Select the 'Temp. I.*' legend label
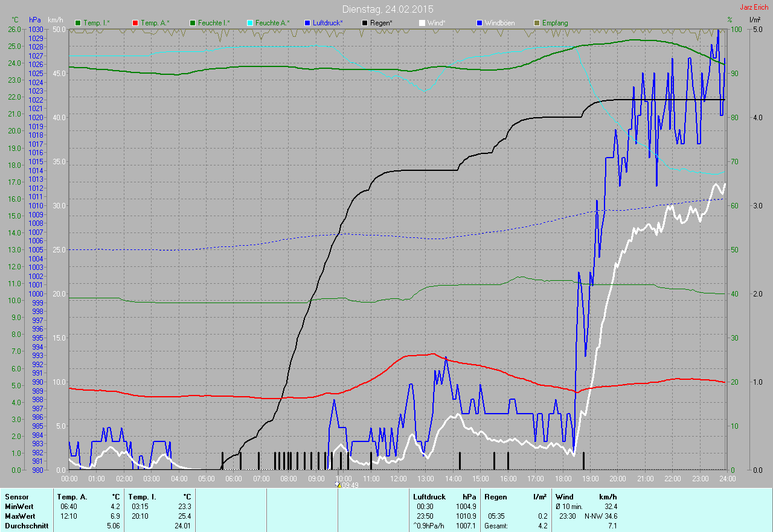 [x=97, y=23]
